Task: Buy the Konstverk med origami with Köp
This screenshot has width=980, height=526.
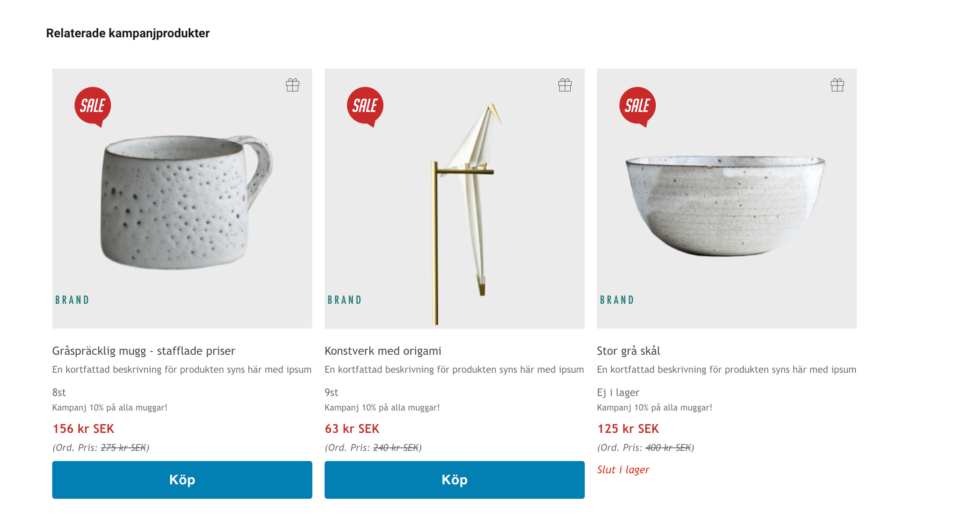Action: coord(454,479)
